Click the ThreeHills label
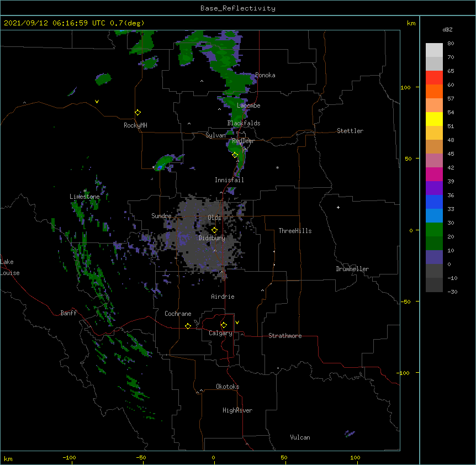 (295, 231)
